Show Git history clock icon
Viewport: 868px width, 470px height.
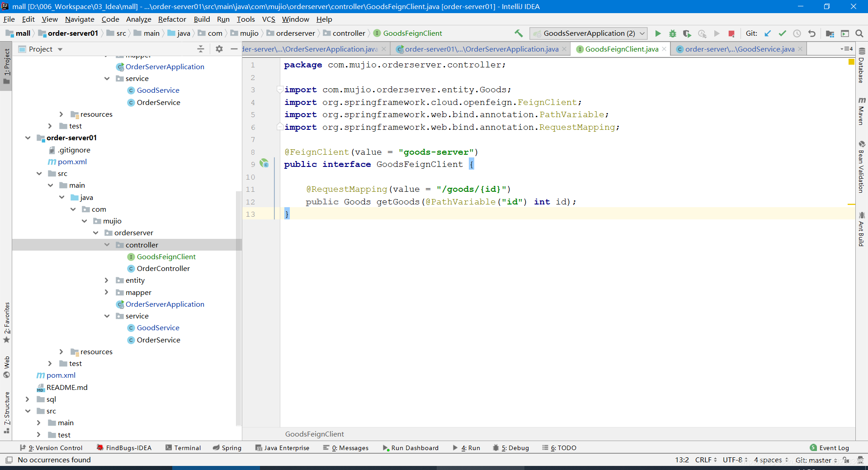pyautogui.click(x=797, y=33)
